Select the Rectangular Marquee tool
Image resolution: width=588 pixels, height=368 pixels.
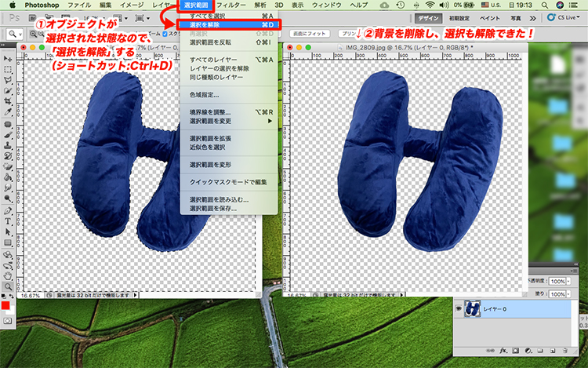[8, 69]
